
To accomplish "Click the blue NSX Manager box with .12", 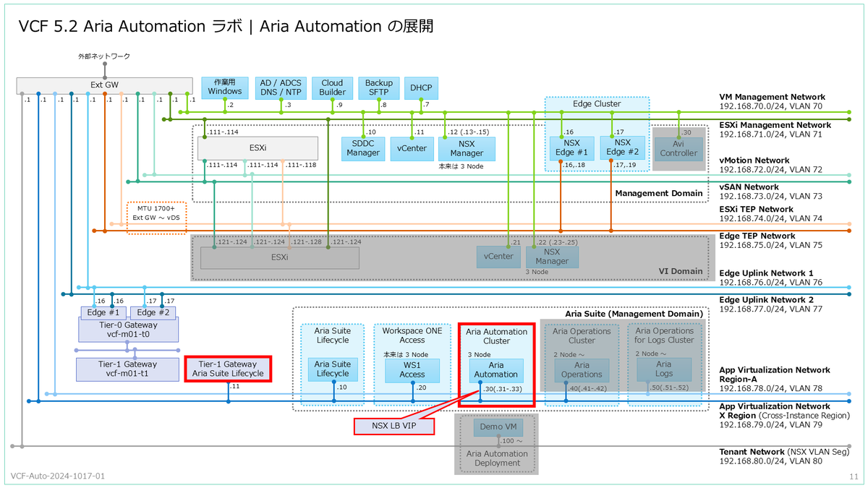I will coord(467,148).
